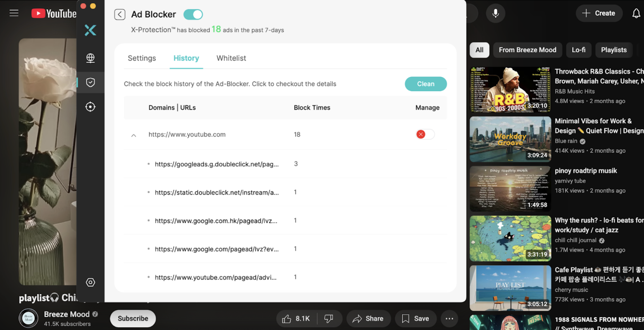Toggle blocking for youtube.com row
Screen dimensions: 644x330
[x=425, y=134]
